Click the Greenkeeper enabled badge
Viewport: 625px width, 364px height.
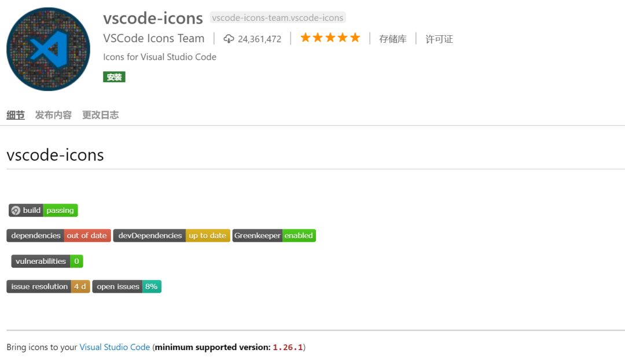pos(274,236)
